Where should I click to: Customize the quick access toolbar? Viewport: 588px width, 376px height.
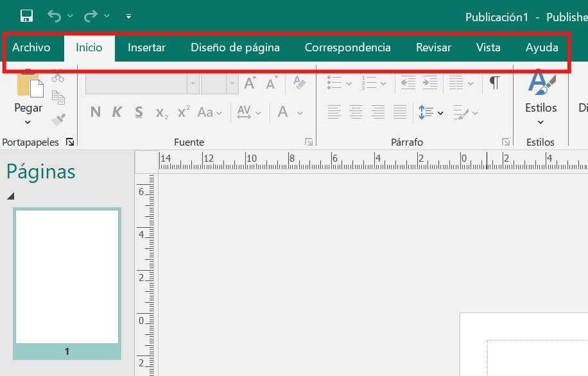click(x=128, y=16)
